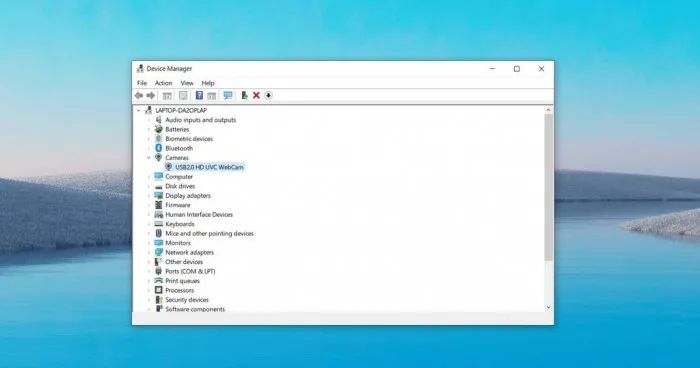Select the Human Interface Devices row

coord(199,214)
